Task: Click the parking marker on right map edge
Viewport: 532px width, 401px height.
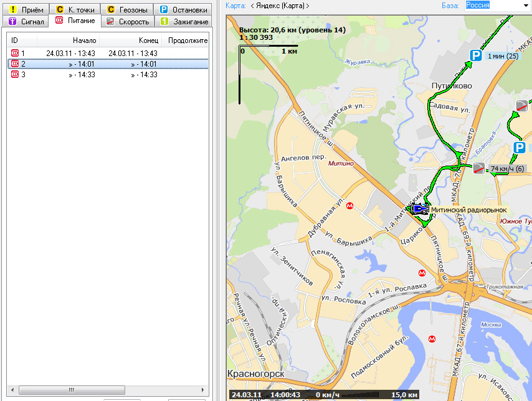Action: click(x=520, y=148)
